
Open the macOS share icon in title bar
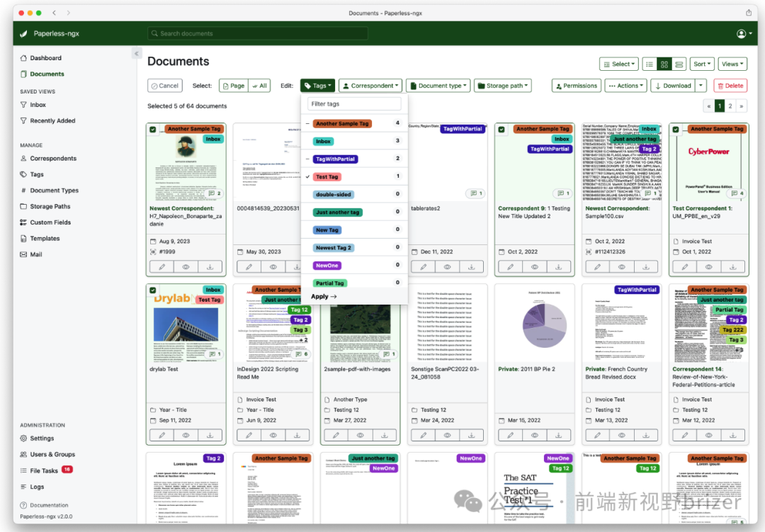pos(749,13)
